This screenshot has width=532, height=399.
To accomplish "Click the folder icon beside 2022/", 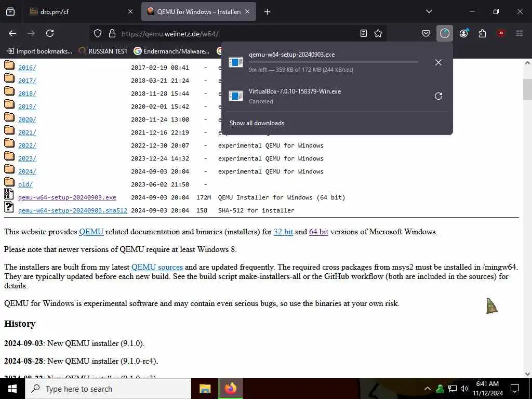I will (9, 143).
